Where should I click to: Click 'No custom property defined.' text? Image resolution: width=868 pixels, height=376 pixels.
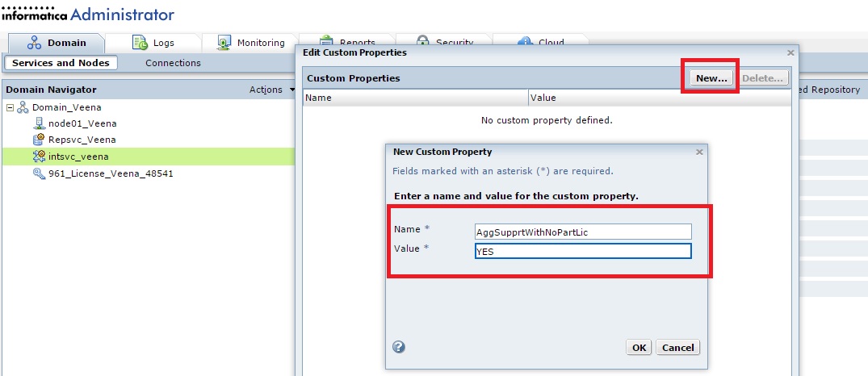[547, 120]
